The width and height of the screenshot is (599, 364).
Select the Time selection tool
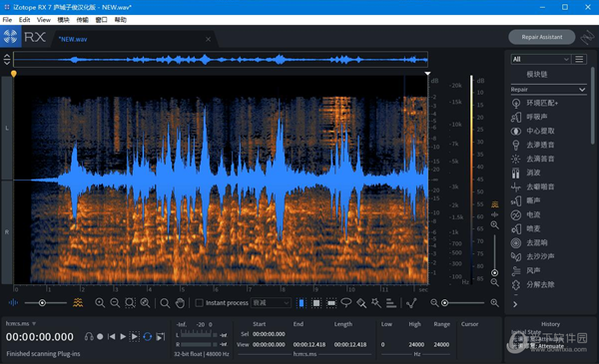301,303
